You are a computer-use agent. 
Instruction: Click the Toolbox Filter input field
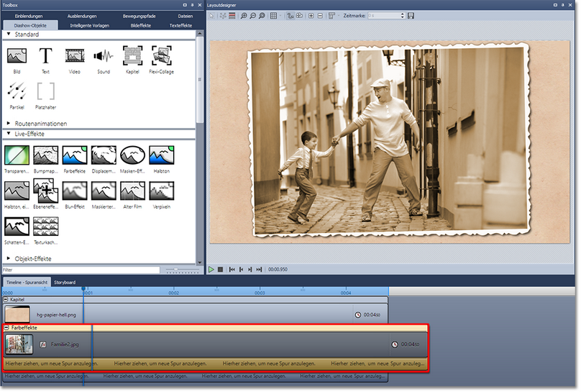(79, 270)
